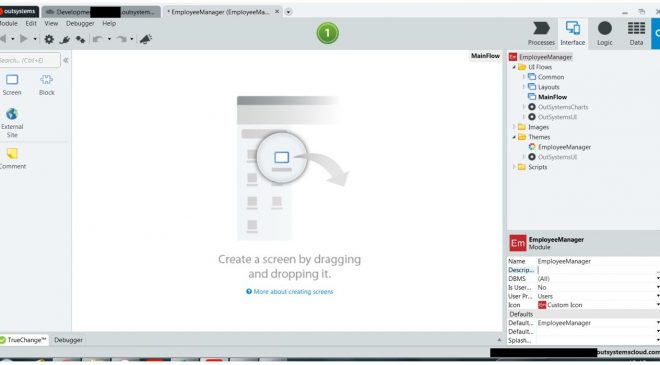Click the 1-Click Publish green button
Screen dimensions: 660x365
coord(327,33)
